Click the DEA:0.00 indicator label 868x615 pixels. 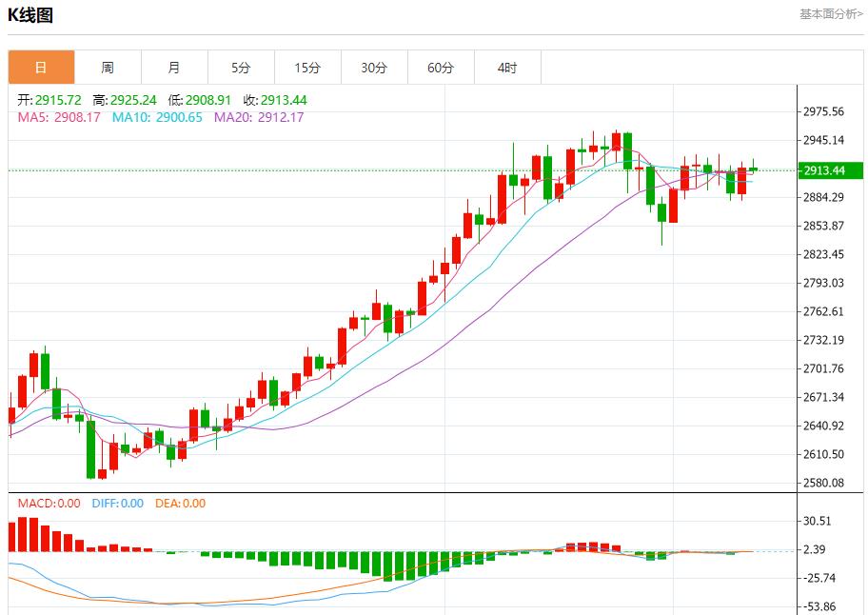(178, 504)
